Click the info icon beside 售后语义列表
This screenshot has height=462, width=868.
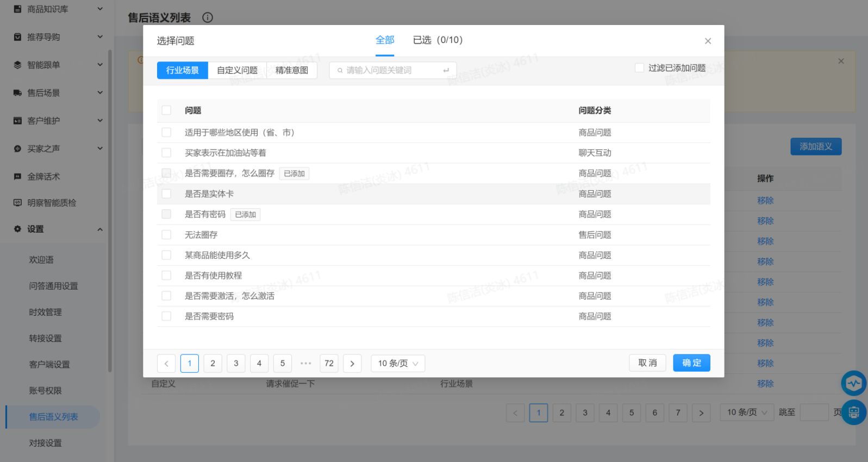tap(208, 17)
